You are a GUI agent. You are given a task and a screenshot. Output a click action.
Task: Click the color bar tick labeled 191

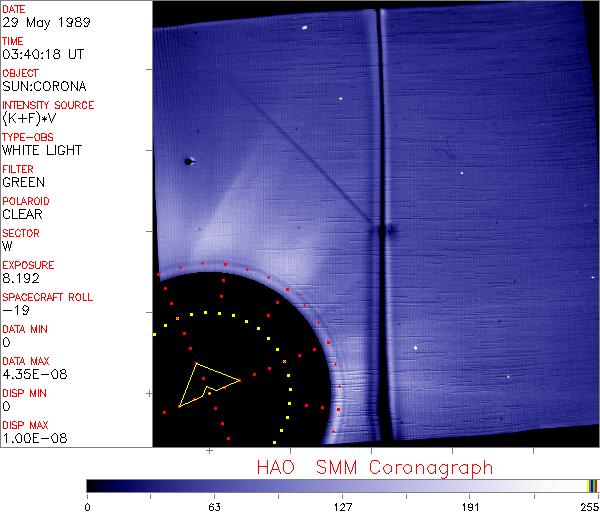click(x=470, y=506)
